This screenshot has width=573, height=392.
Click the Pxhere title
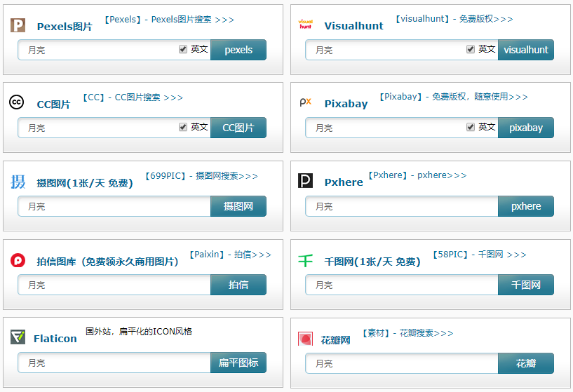coord(344,182)
